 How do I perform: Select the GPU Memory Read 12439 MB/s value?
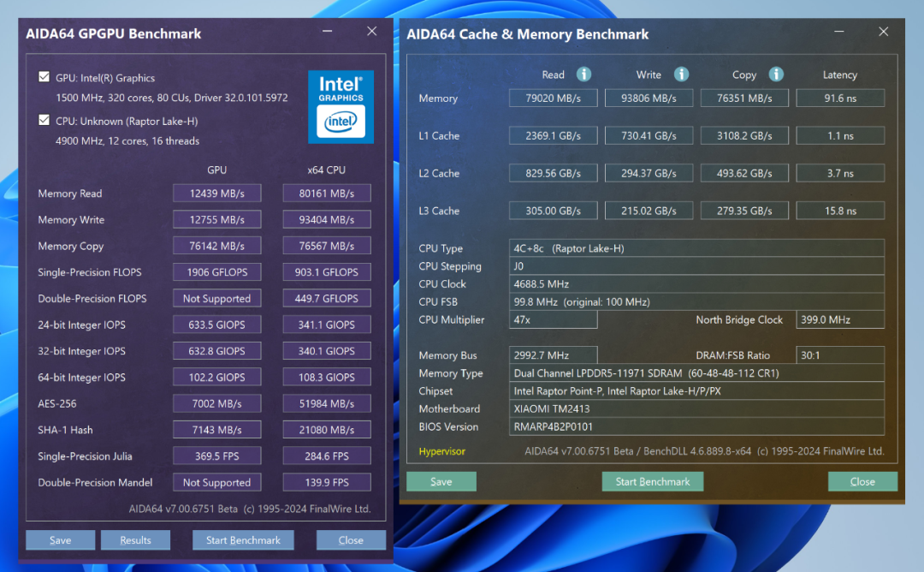pyautogui.click(x=216, y=194)
